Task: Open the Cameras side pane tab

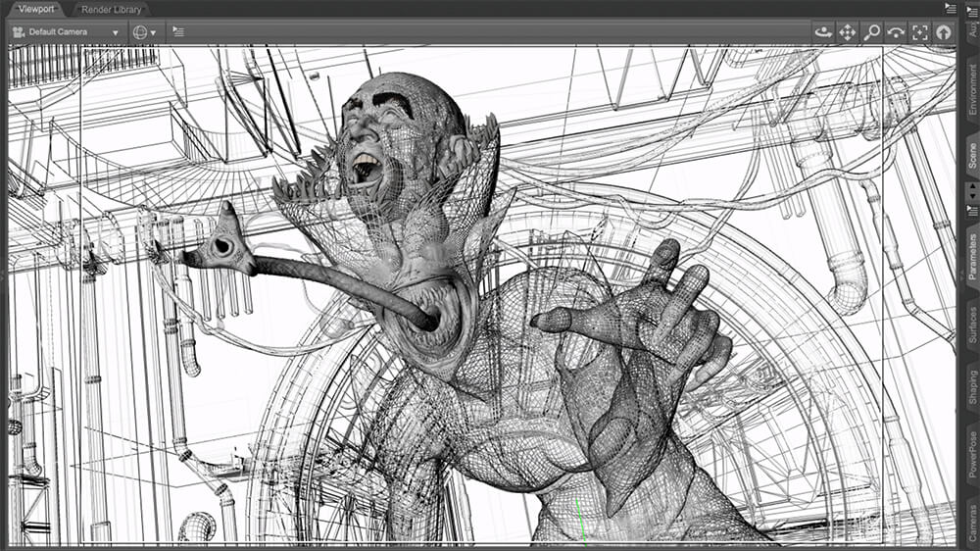Action: 972,525
